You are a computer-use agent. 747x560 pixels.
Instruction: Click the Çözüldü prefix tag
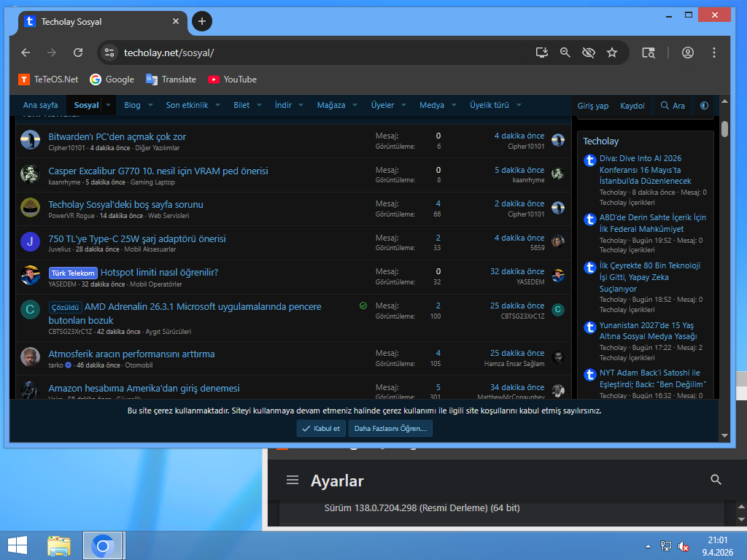(x=65, y=307)
